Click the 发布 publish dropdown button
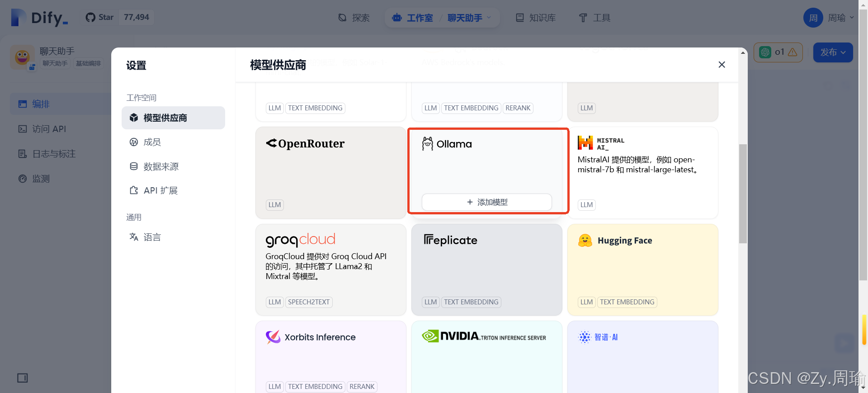Screen dimensions: 868x393 (833, 52)
